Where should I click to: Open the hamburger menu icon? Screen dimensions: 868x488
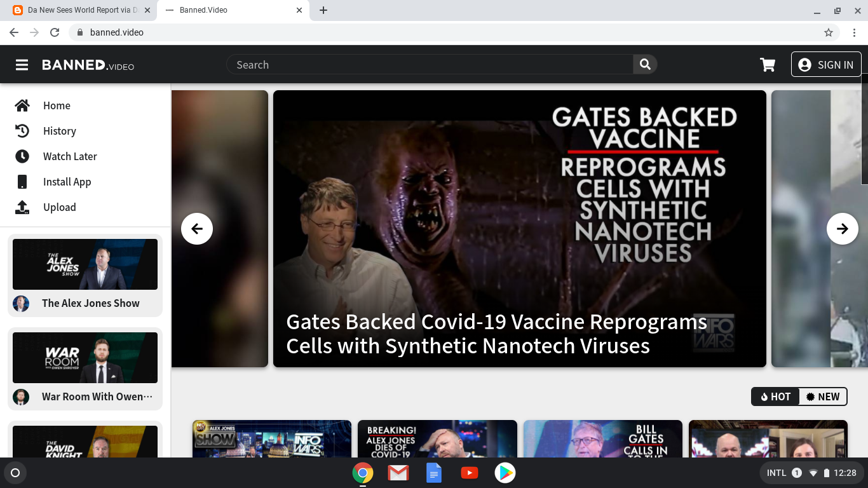[x=22, y=65]
